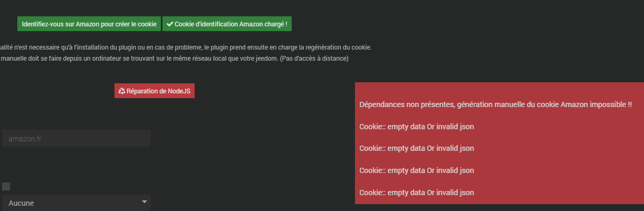The image size is (644, 211).
Task: Click the third "Cookie:: empty data" error line
Action: (x=417, y=170)
